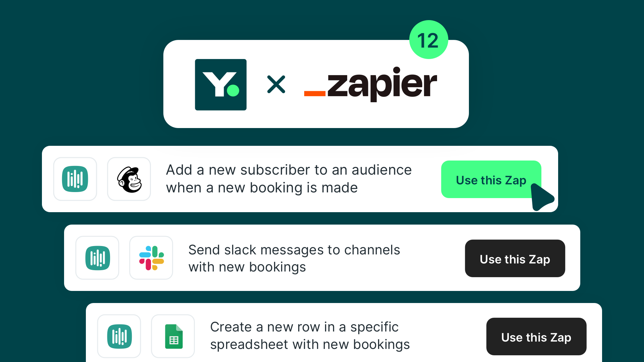Click the teal bar chart icon second row
The width and height of the screenshot is (644, 362).
pyautogui.click(x=98, y=258)
